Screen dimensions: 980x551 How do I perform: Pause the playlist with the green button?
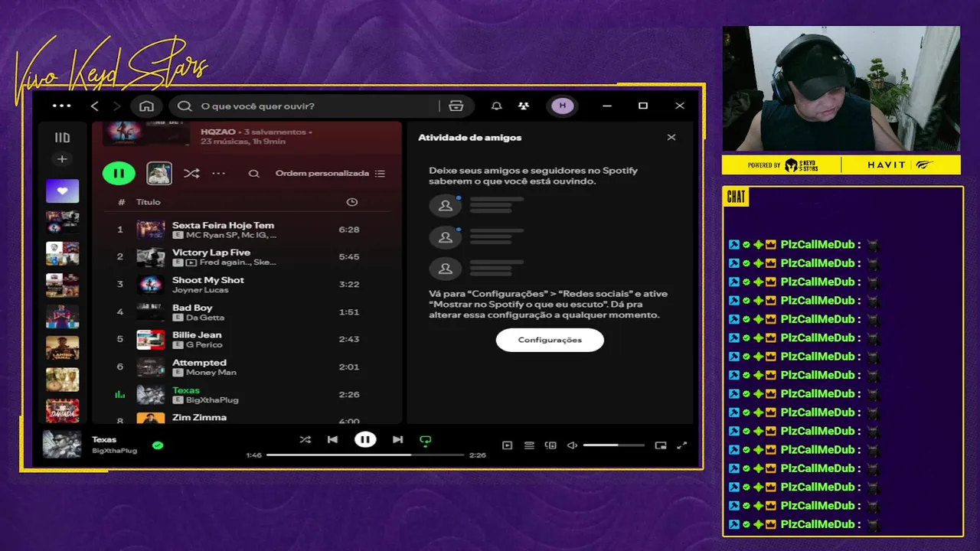tap(119, 173)
